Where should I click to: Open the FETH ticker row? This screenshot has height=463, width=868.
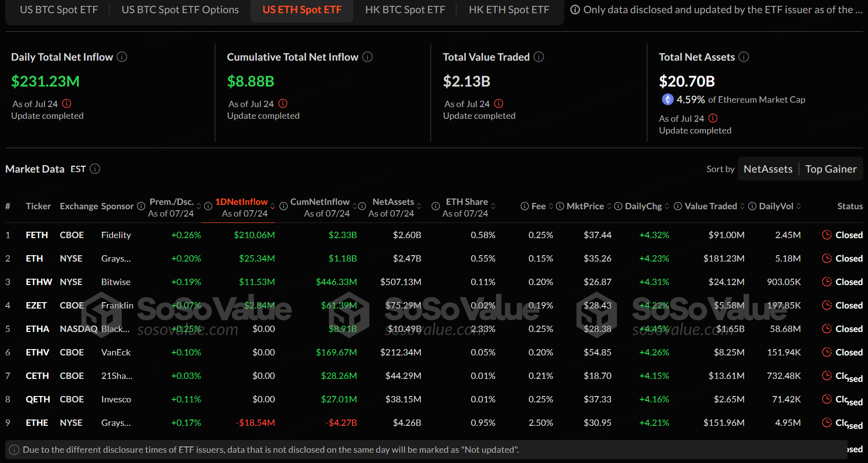pyautogui.click(x=434, y=235)
